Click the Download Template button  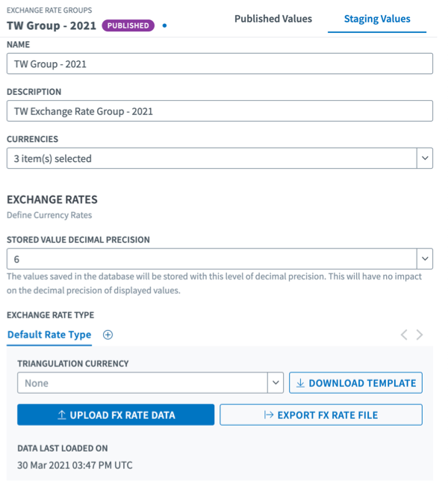[355, 383]
